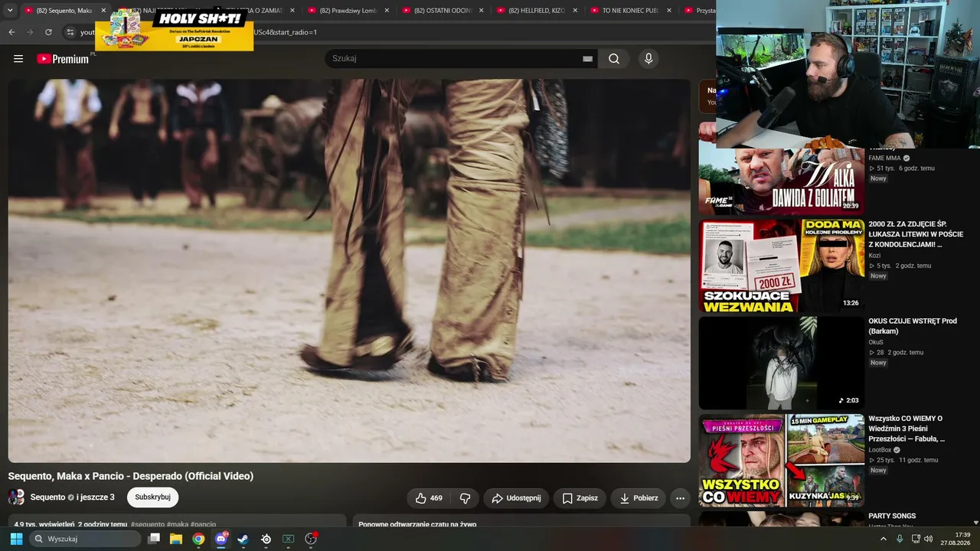Open the Kozi channel name
Screen dimensions: 980x551
pyautogui.click(x=874, y=256)
